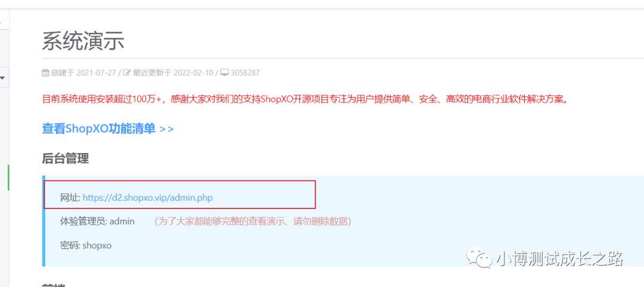Click the edit pencil icon beside 最近更新于
The height and width of the screenshot is (287, 644).
(127, 73)
